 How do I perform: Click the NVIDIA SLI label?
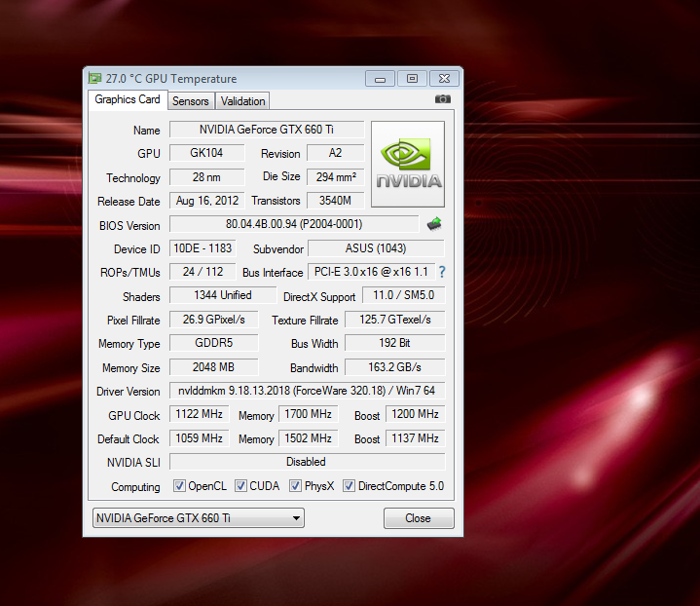pos(133,463)
